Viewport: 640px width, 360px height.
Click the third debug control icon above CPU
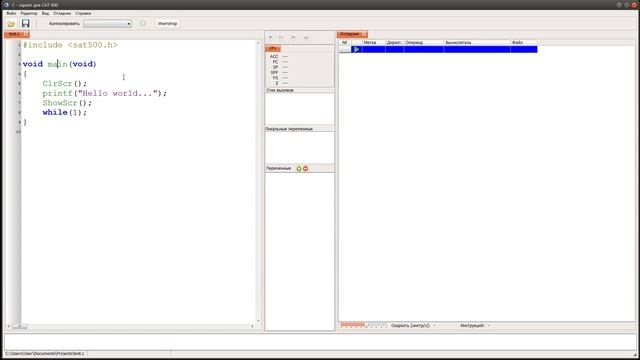[x=293, y=37]
